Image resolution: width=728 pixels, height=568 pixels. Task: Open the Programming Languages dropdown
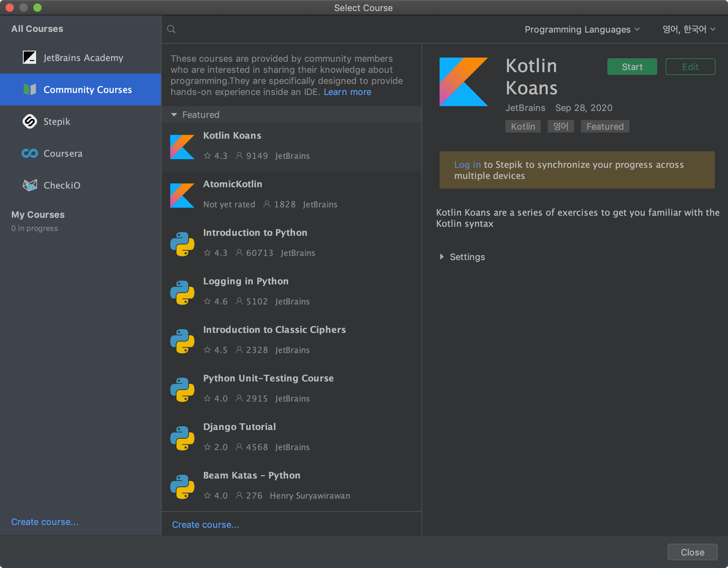582,29
